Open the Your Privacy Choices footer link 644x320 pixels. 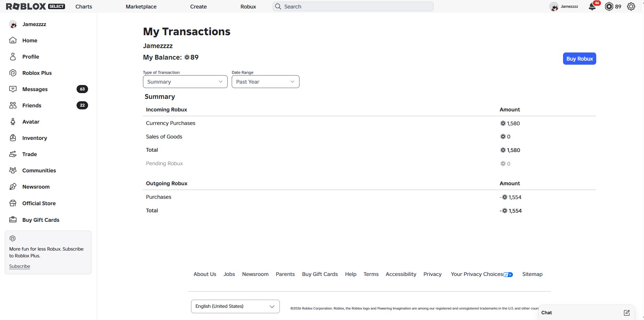[x=482, y=274]
